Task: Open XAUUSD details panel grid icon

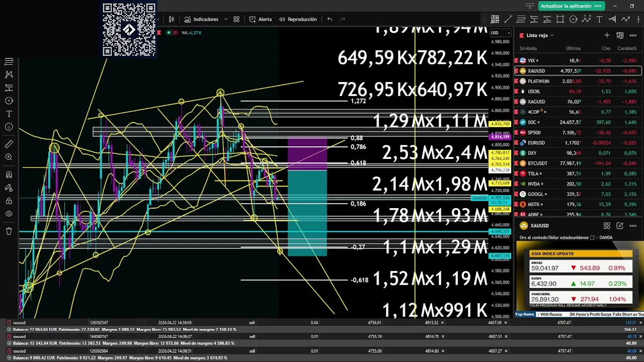Action: click(x=607, y=226)
